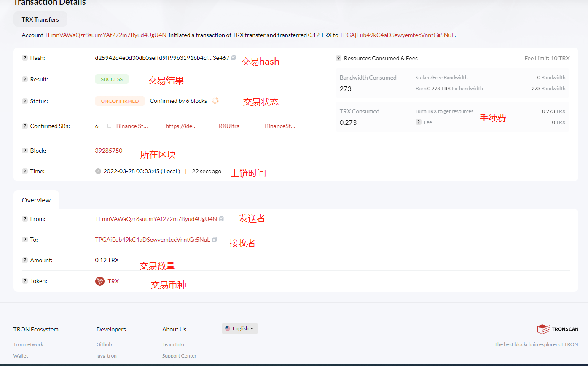Click the loading spinner beside confirmed blocks

[215, 101]
